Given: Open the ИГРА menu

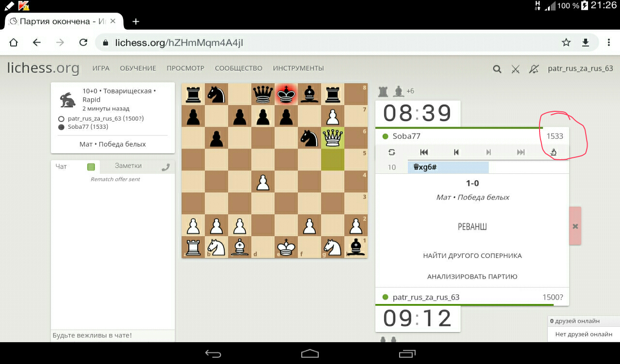Looking at the screenshot, I should 101,68.
